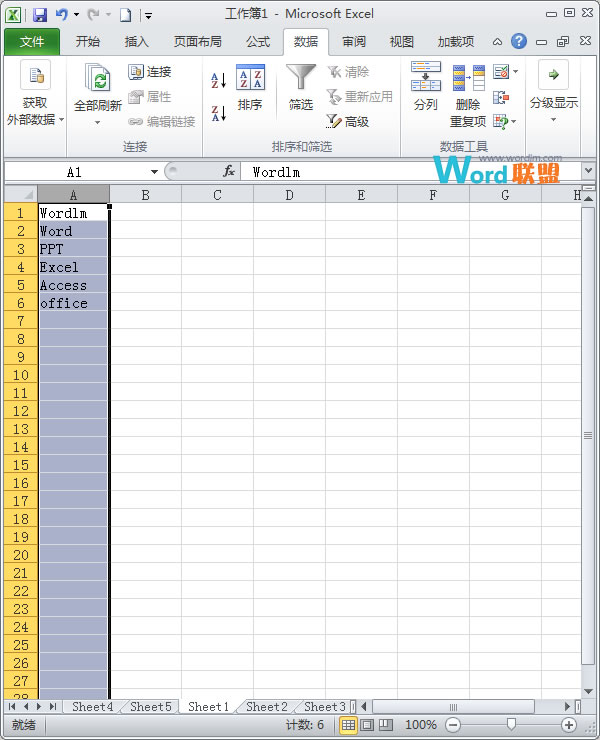Open the Name Box dropdown arrow
Viewport: 600px width, 740px height.
point(154,172)
